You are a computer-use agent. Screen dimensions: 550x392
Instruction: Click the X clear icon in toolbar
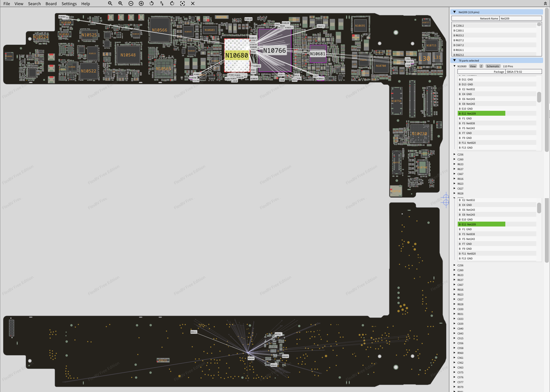click(x=193, y=3)
